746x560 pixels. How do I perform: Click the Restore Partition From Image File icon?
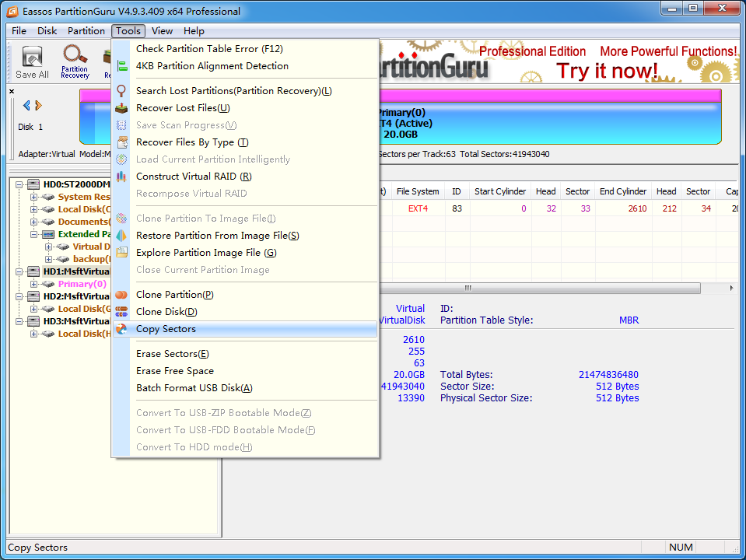coord(122,236)
